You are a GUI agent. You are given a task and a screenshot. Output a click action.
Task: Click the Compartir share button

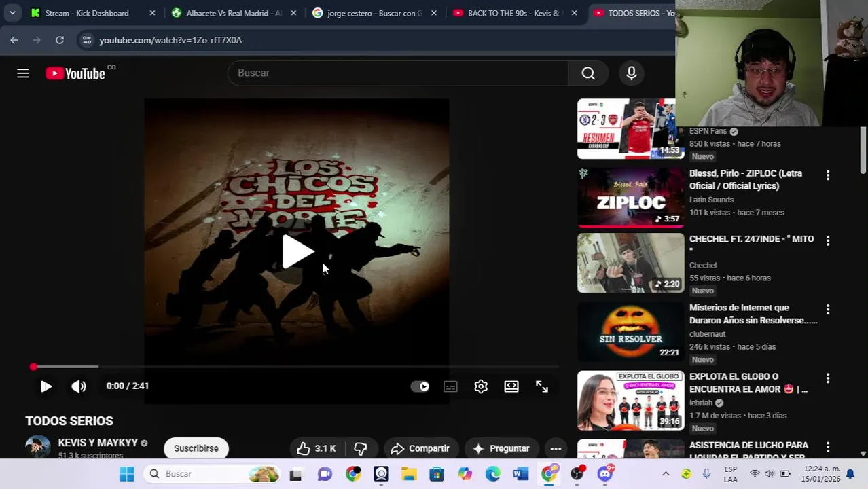tap(420, 448)
